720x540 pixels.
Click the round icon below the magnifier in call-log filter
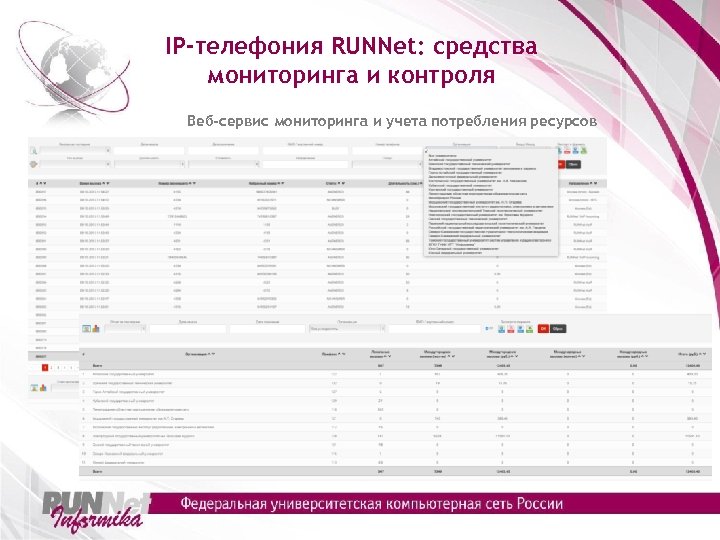point(34,164)
